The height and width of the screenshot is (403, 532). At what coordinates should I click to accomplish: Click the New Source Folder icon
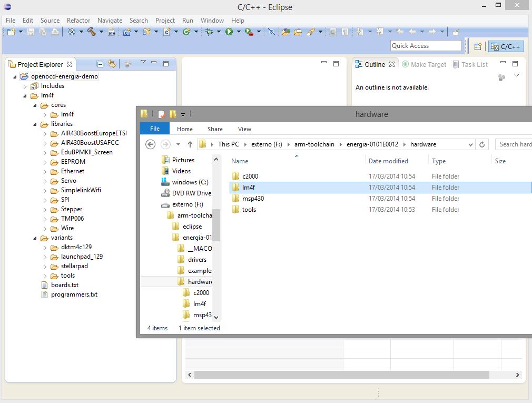(146, 32)
